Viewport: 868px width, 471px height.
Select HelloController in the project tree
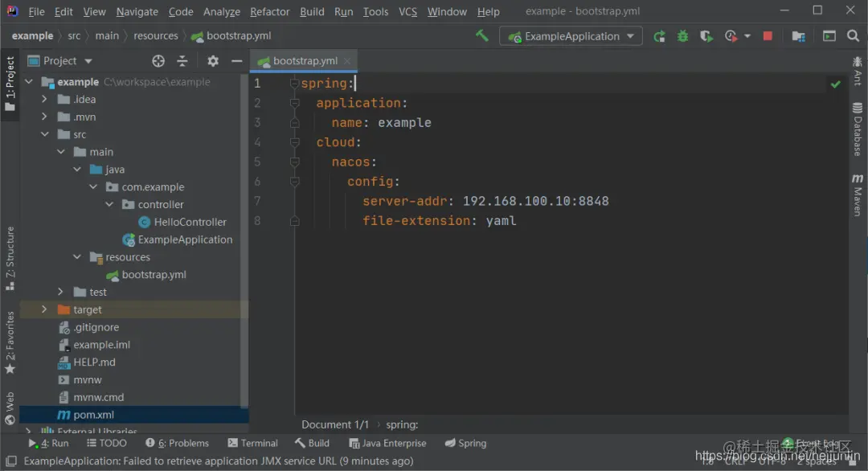pyautogui.click(x=190, y=222)
